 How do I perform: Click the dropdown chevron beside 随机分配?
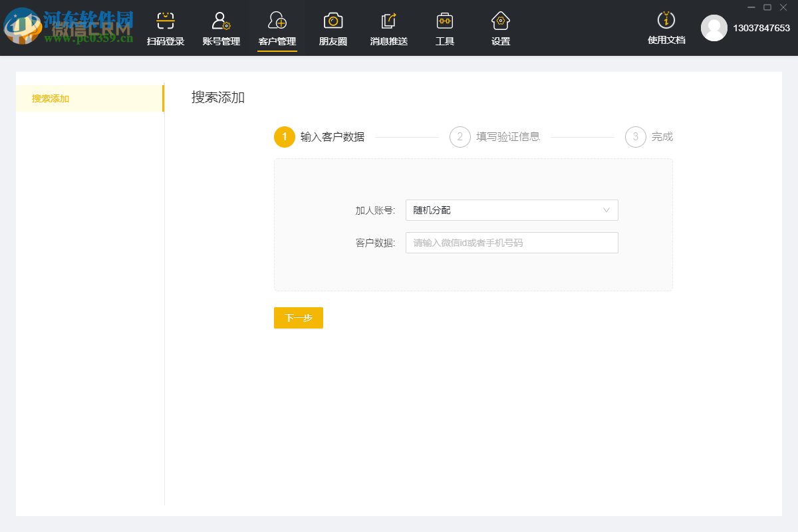click(606, 209)
